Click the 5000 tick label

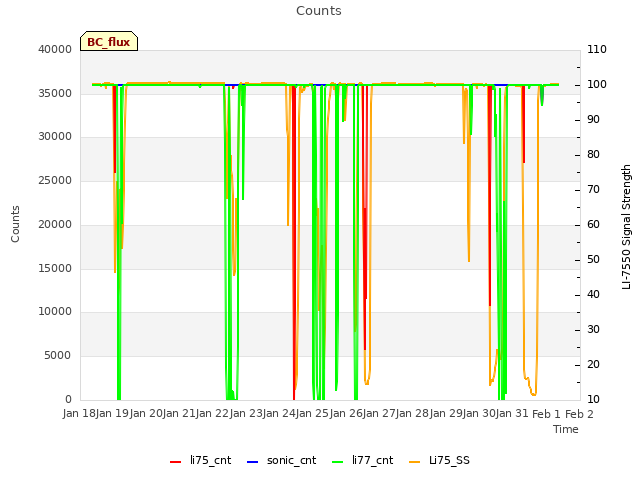[58, 356]
